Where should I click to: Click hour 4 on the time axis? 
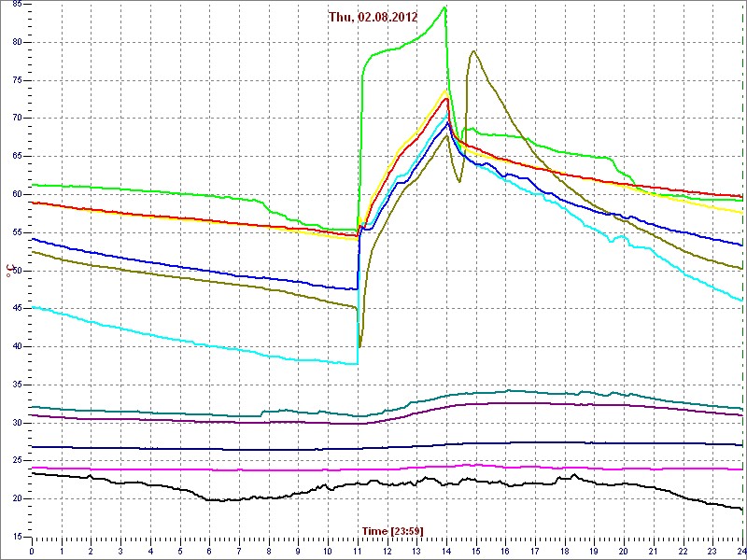pos(150,551)
